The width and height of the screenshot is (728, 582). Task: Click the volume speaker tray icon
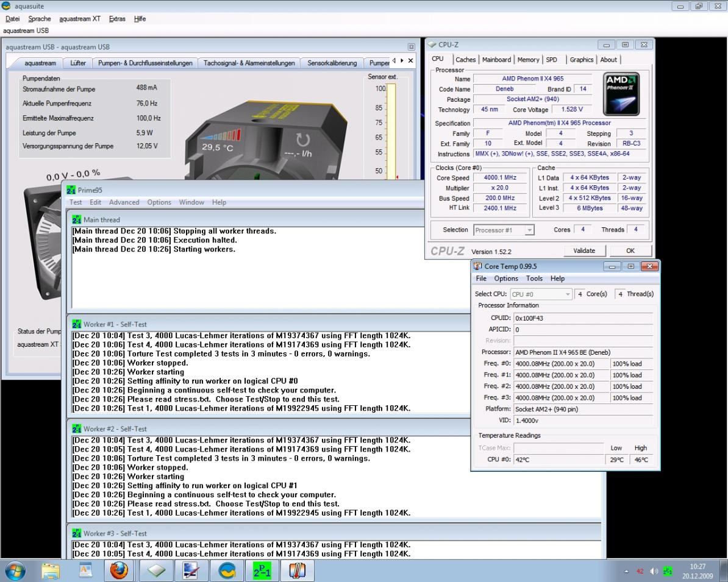click(654, 571)
